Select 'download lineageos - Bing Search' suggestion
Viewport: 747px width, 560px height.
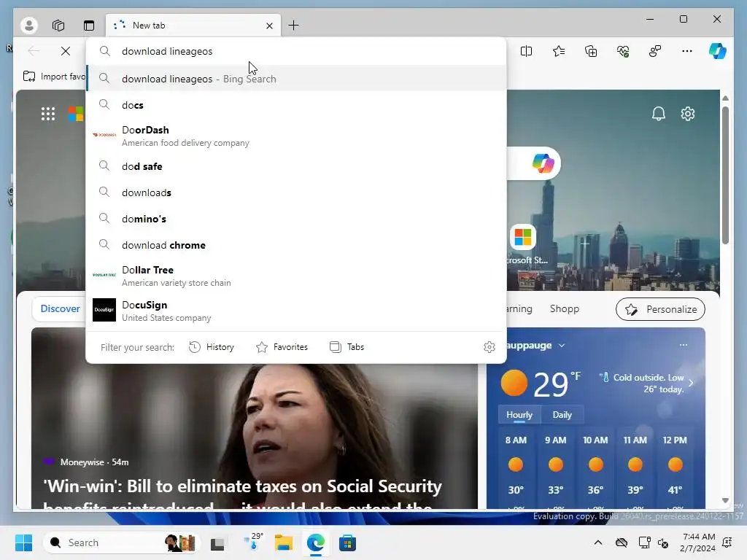[296, 79]
